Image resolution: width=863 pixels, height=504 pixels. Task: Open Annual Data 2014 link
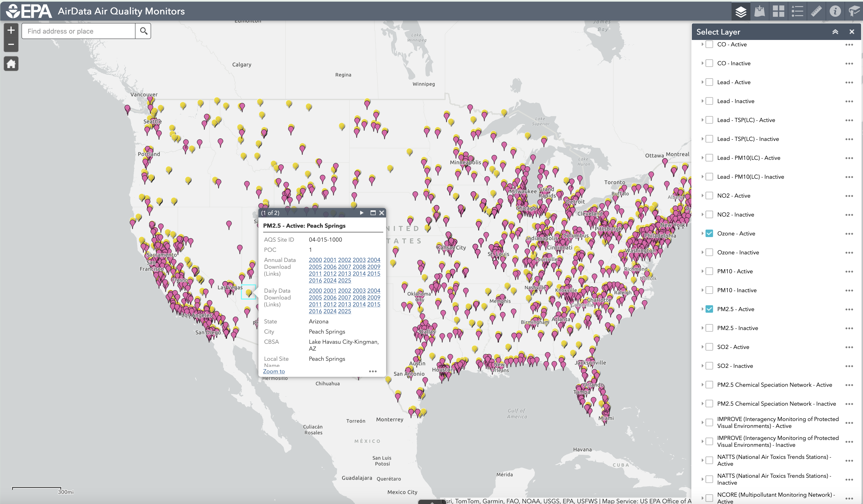(x=359, y=274)
